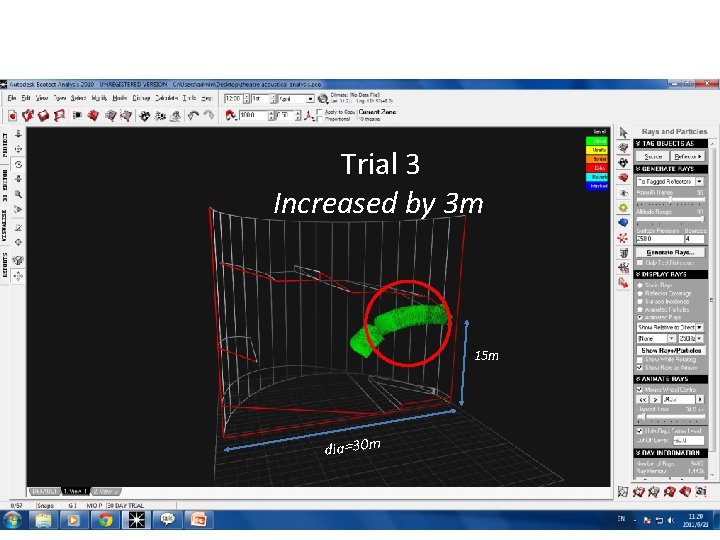Viewport: 720px width, 540px height.
Task: Open the View menu
Action: [x=42, y=98]
